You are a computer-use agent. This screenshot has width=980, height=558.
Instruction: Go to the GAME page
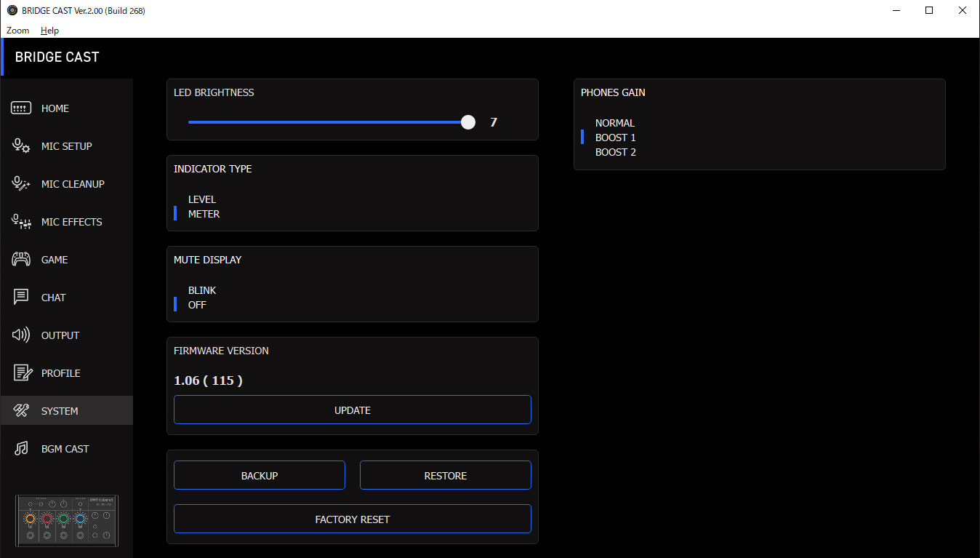[66, 260]
